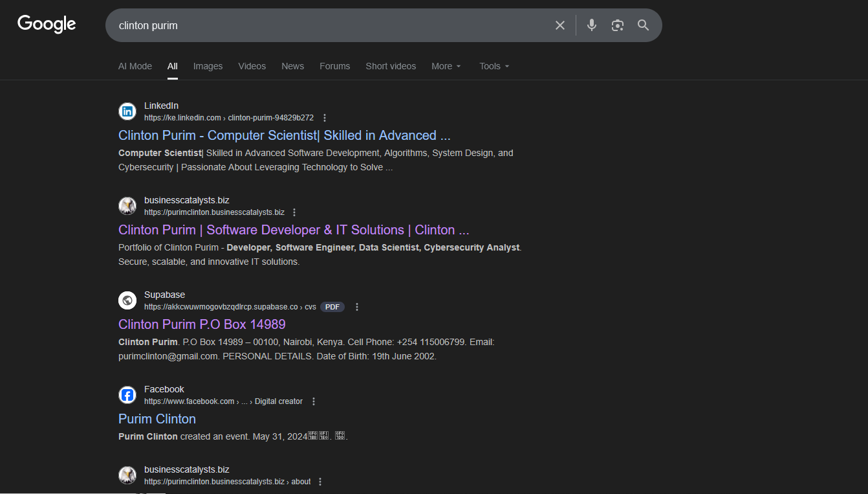Open the Short videos tab
868x494 pixels.
point(391,66)
